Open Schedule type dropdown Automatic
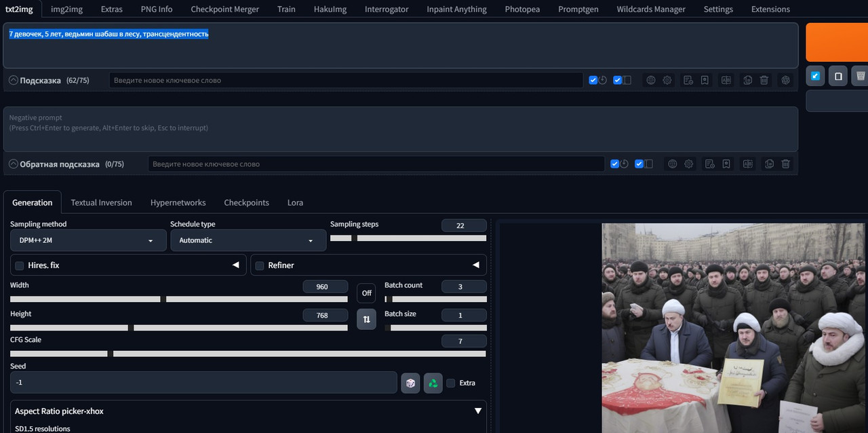 click(248, 240)
